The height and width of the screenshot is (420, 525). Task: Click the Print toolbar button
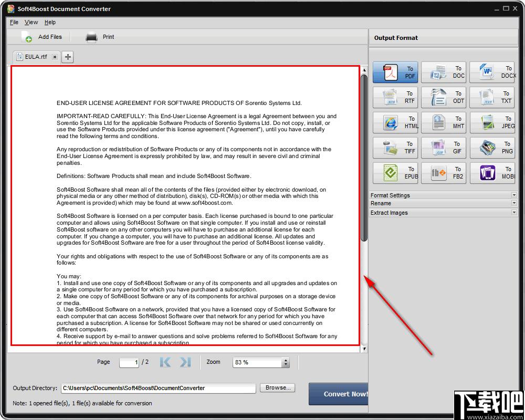[x=100, y=37]
